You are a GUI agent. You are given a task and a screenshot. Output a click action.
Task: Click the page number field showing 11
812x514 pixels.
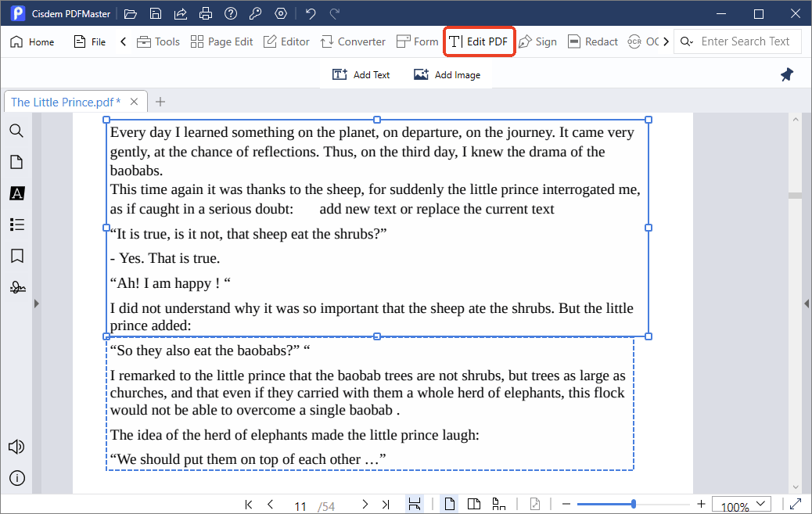coord(300,506)
